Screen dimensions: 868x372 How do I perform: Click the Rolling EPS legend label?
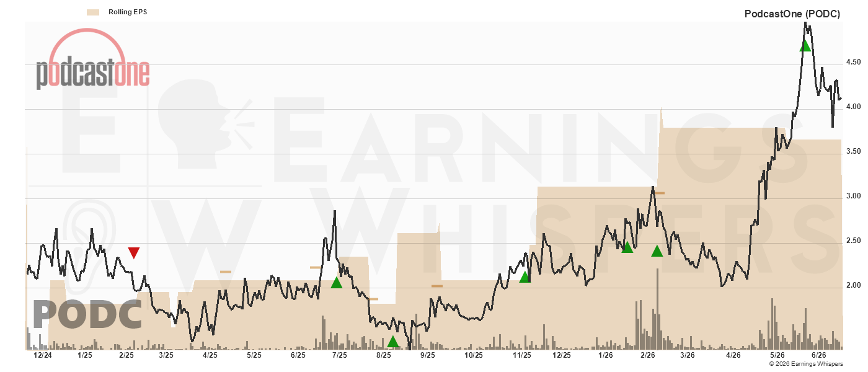click(x=128, y=12)
